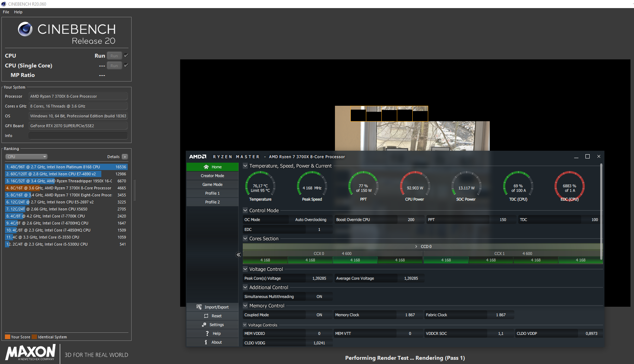634x364 pixels.
Task: Click the Peak Core(s) Voltage value 1,39285
Action: [x=319, y=278]
